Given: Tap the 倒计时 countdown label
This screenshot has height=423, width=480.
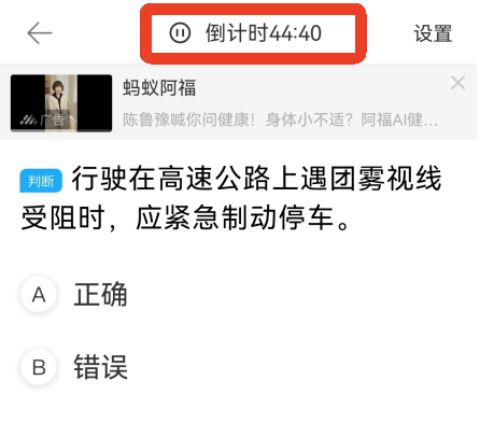Looking at the screenshot, I should pos(237,33).
